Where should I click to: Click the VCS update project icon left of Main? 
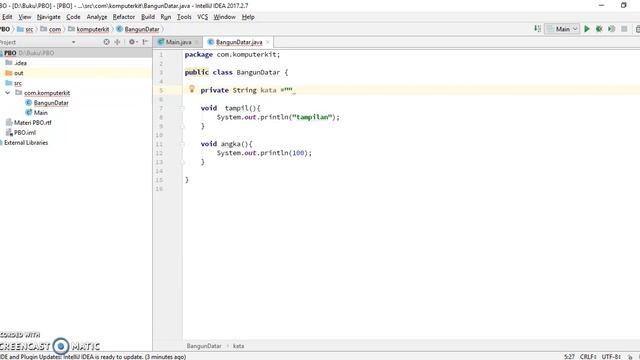537,29
